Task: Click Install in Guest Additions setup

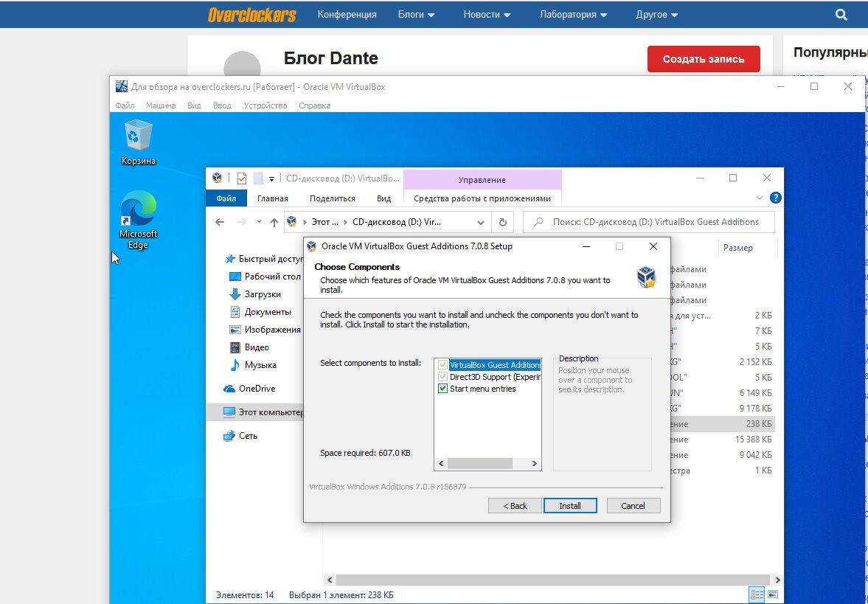Action: click(x=570, y=505)
